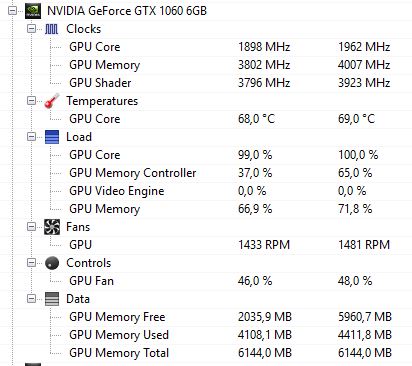Viewport: 412px width, 366px height.
Task: Collapse the Data group
Action: [x=31, y=299]
